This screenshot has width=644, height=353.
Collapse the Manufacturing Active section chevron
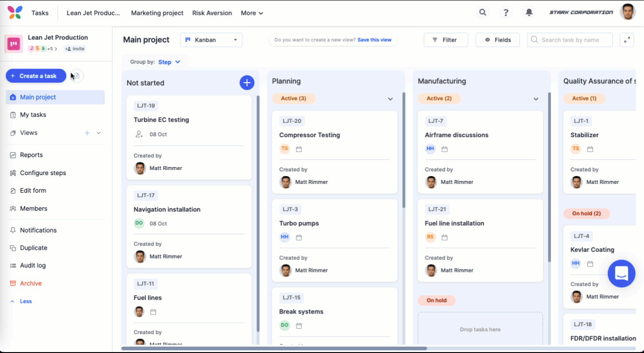tap(536, 99)
